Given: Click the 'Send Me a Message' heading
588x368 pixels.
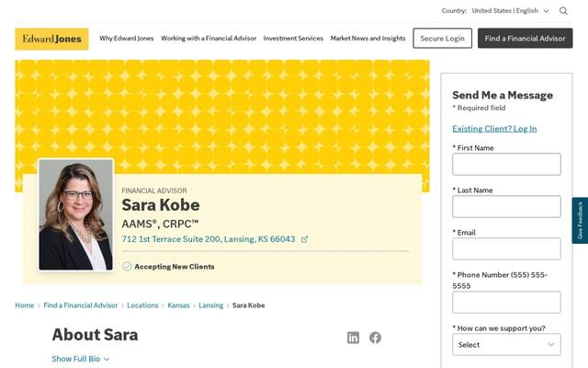Looking at the screenshot, I should tap(503, 95).
